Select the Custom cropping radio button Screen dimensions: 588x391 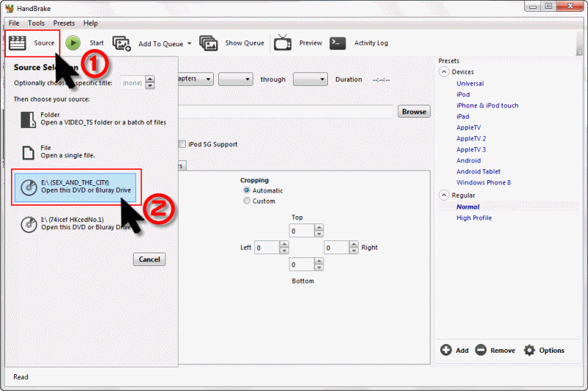pyautogui.click(x=247, y=201)
